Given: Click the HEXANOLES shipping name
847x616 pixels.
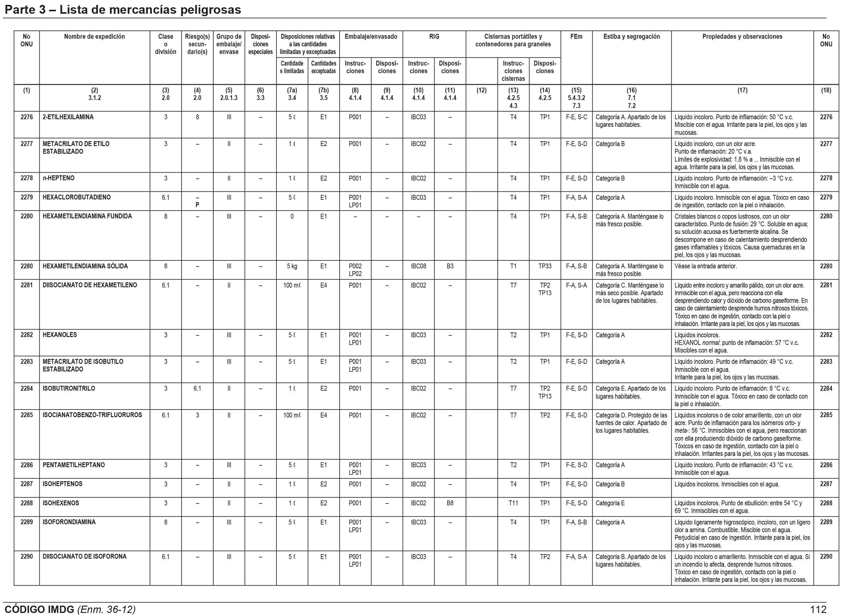Looking at the screenshot, I should coord(60,335).
